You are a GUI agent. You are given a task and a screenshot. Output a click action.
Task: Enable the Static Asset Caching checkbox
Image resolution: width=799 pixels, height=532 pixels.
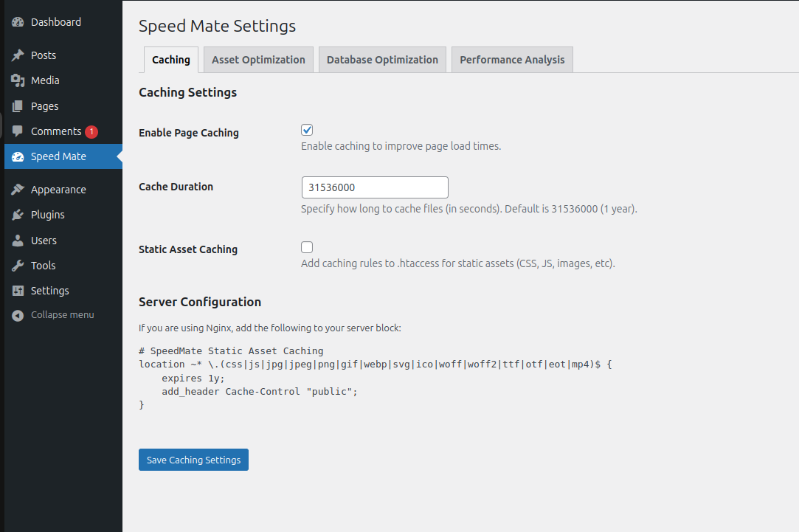pyautogui.click(x=307, y=247)
